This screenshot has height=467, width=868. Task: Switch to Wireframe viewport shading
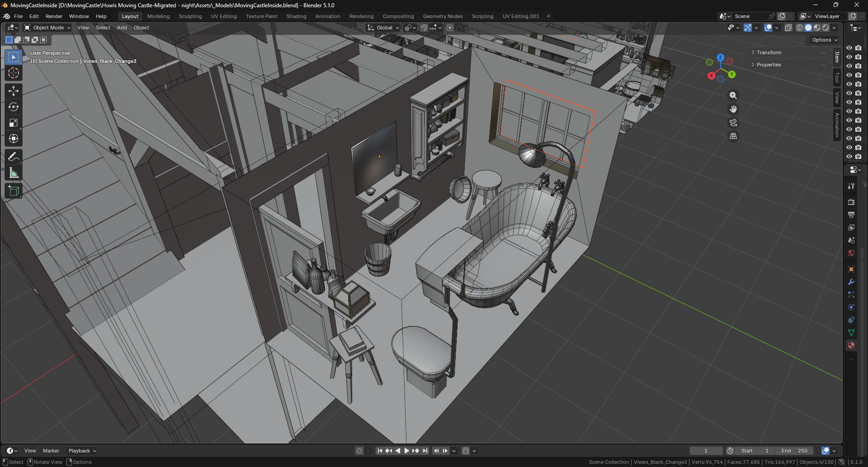coord(800,28)
